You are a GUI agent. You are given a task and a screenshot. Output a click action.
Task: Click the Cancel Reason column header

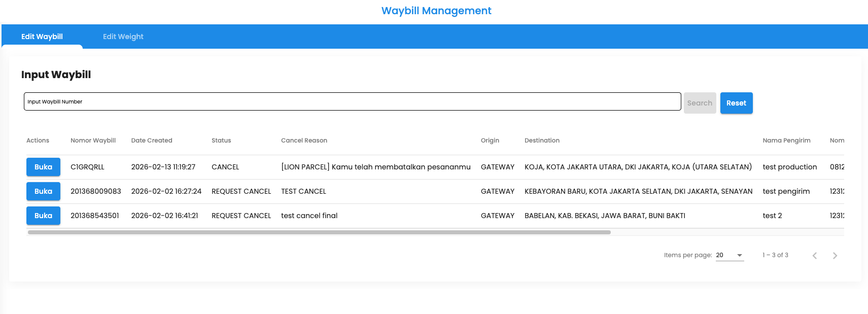coord(304,141)
